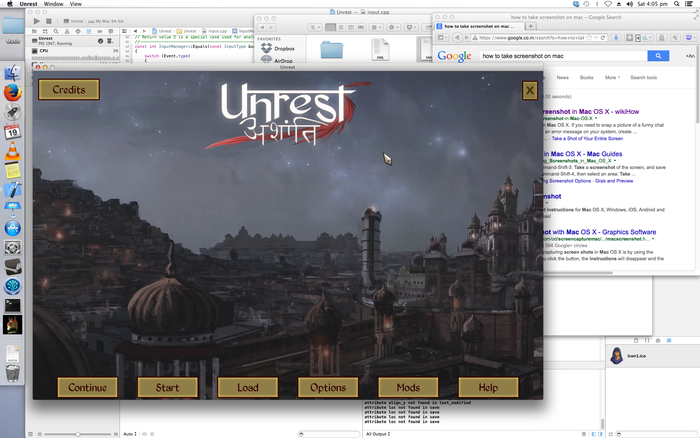Open a new tab in the Firefox window
The height and width of the screenshot is (438, 700).
coord(531,26)
